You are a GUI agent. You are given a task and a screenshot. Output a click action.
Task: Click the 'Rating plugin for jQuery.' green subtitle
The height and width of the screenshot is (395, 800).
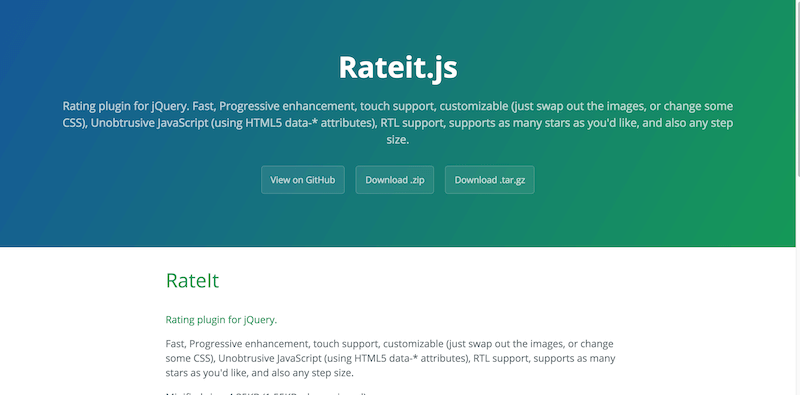pyautogui.click(x=221, y=320)
